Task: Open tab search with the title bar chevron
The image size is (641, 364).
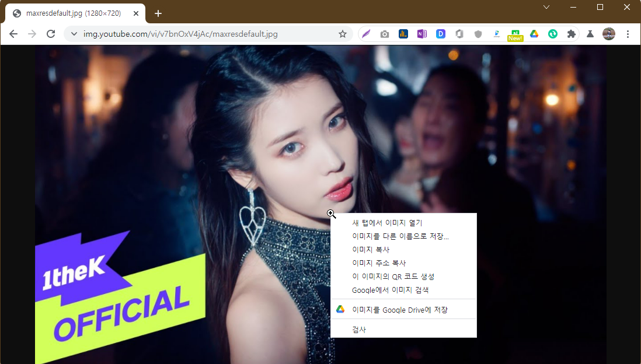Action: point(546,8)
